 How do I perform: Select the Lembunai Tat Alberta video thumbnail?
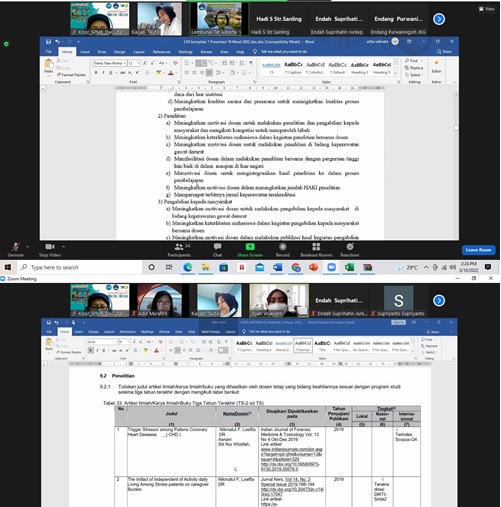click(x=219, y=19)
